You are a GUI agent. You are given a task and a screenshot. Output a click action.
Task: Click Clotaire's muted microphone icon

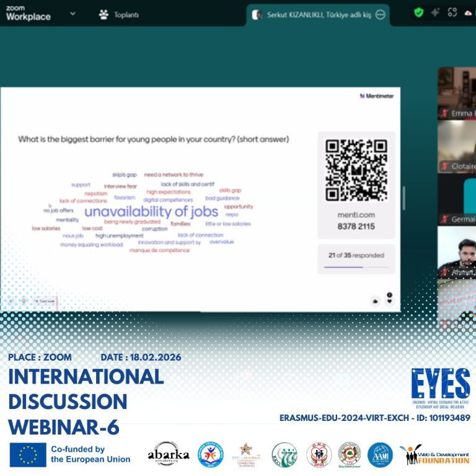[444, 166]
